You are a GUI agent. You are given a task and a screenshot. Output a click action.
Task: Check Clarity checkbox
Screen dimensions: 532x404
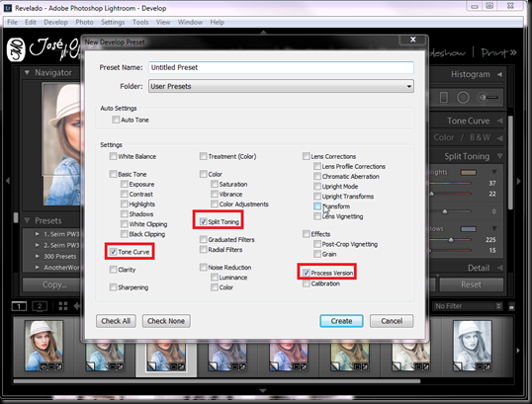[x=113, y=270]
